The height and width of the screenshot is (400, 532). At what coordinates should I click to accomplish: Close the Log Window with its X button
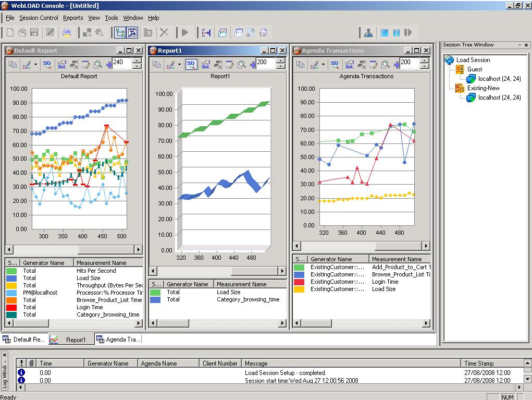pyautogui.click(x=4, y=355)
